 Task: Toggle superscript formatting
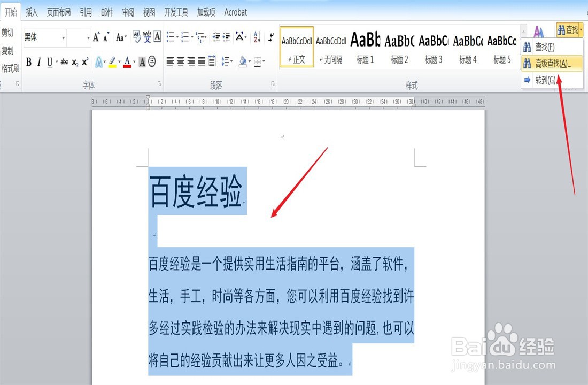(x=85, y=62)
